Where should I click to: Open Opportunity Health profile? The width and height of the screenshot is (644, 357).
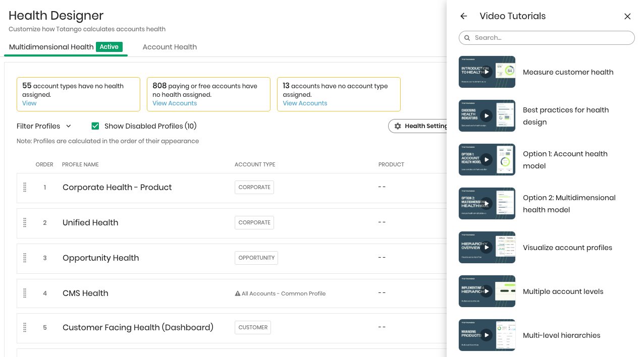pos(100,258)
